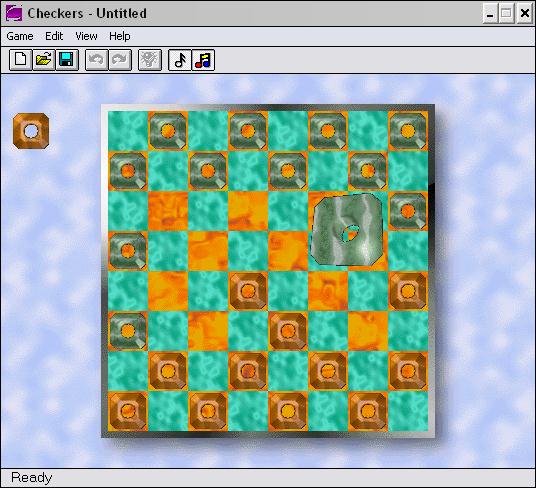Viewport: 536px width, 488px height.
Task: Open a saved game via folder icon
Action: coord(44,60)
